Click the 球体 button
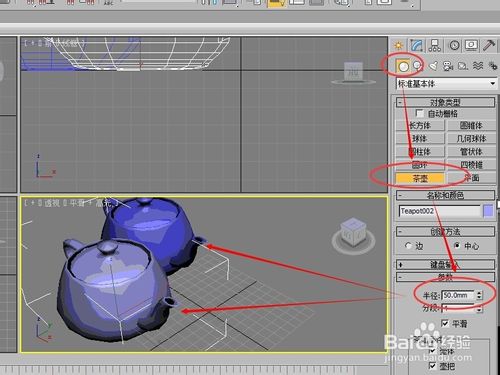This screenshot has width=500, height=375. (x=420, y=138)
